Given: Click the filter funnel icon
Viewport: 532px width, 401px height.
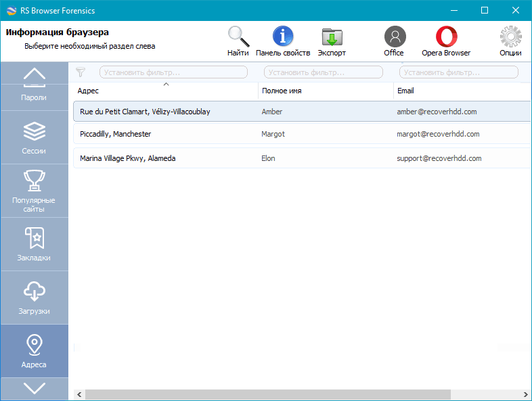Looking at the screenshot, I should (x=81, y=72).
